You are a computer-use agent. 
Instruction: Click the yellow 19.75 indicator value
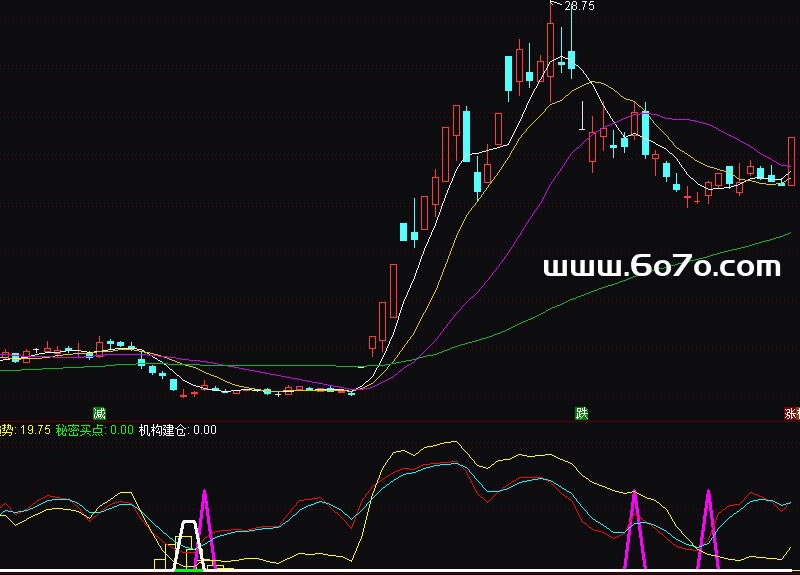coord(35,430)
